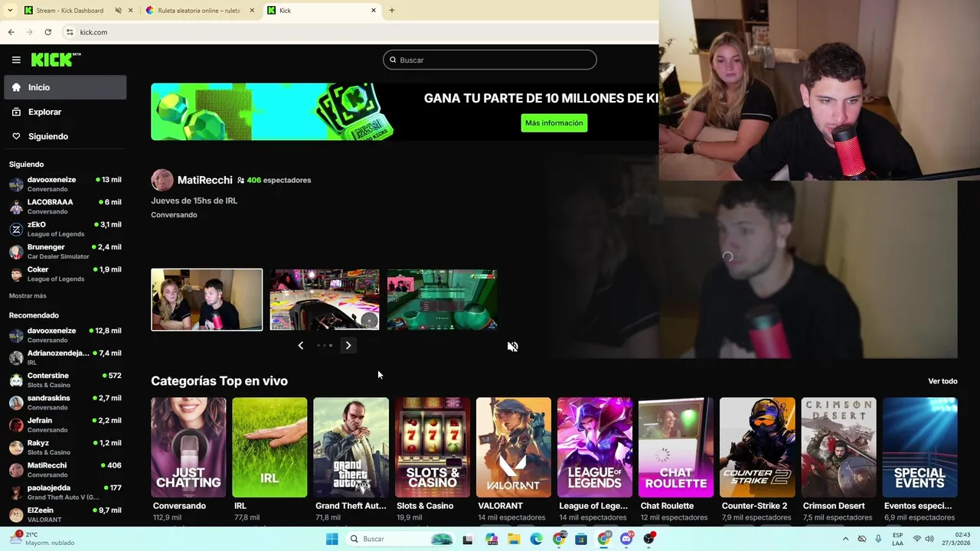Open sandraskins in the Recomendado list
Image resolution: width=980 pixels, height=551 pixels.
point(65,403)
